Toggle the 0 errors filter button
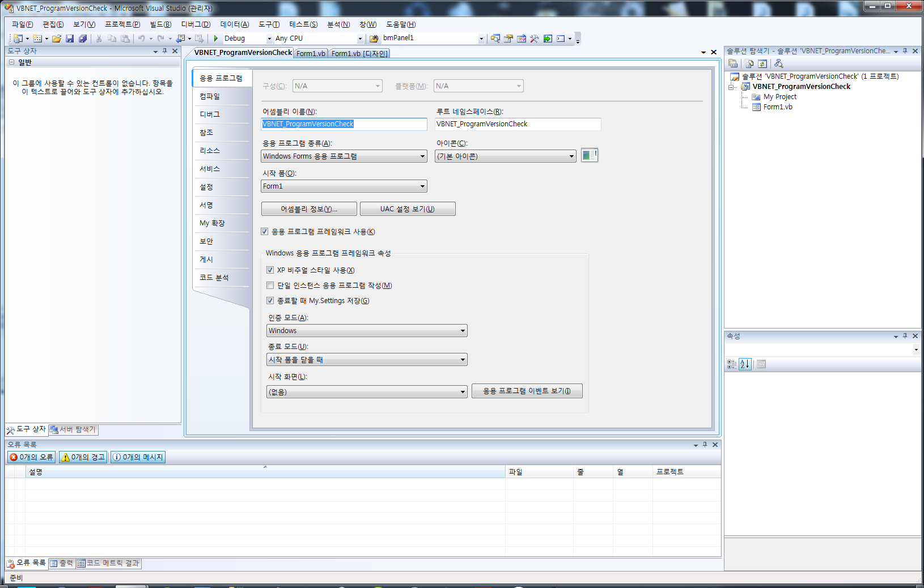Image resolution: width=924 pixels, height=588 pixels. [32, 457]
